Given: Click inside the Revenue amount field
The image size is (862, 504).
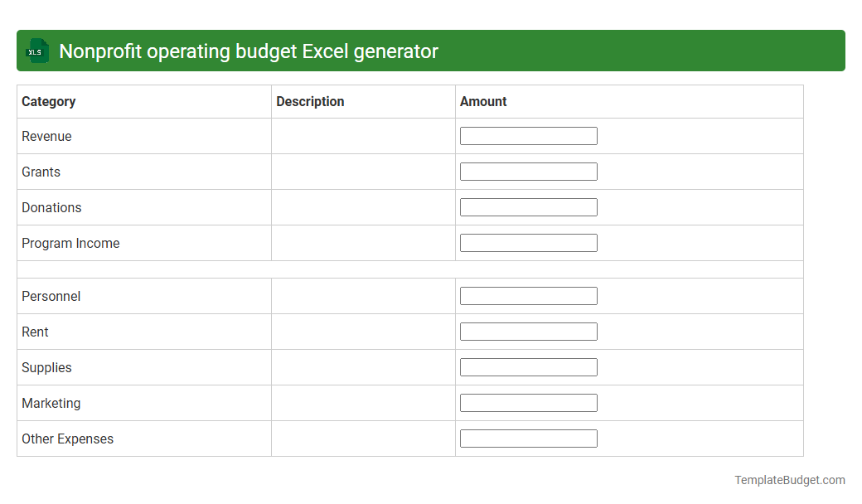Looking at the screenshot, I should tap(528, 135).
